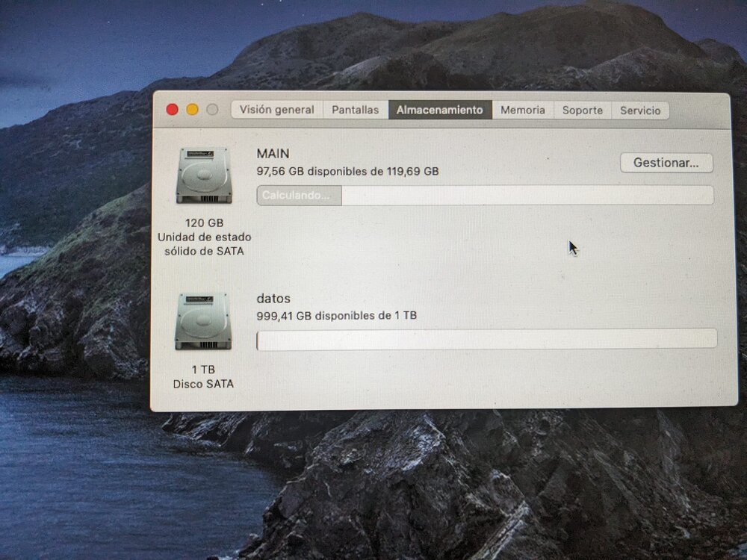Minimize the window with the yellow button
This screenshot has width=747, height=560.
tap(192, 110)
